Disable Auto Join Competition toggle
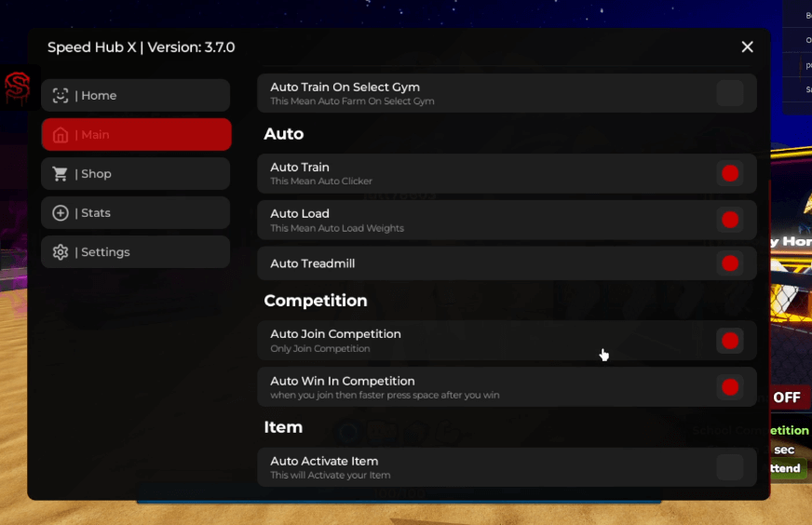 730,341
